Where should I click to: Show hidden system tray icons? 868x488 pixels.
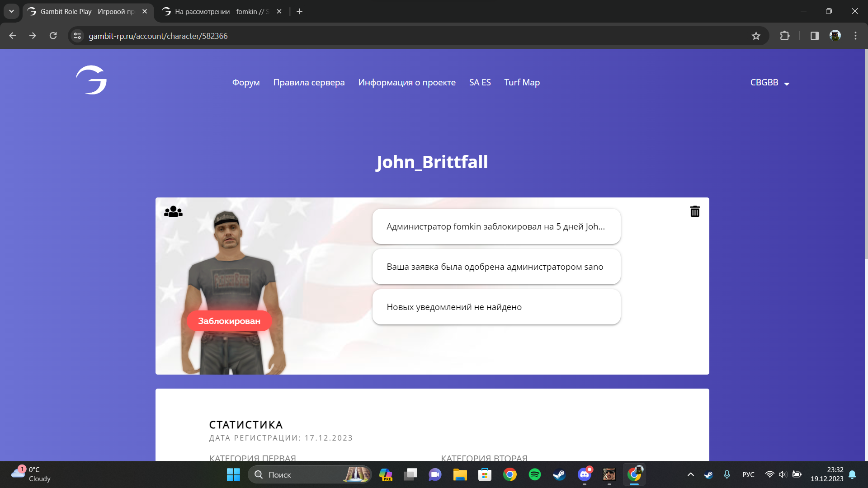click(x=690, y=474)
